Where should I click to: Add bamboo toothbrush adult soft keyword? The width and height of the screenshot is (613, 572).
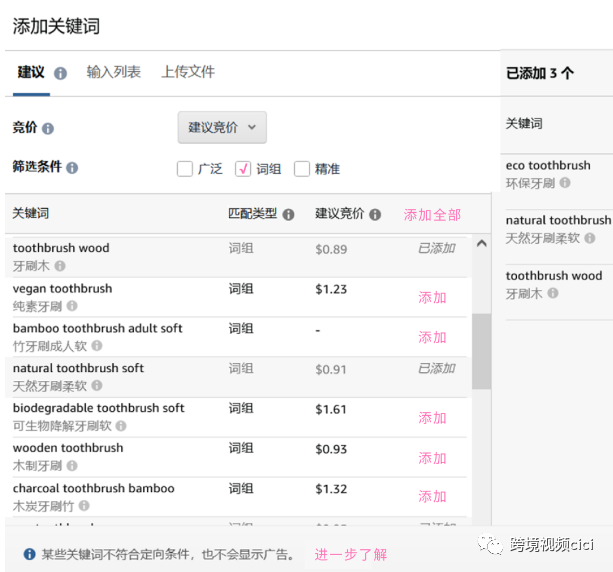click(x=432, y=337)
